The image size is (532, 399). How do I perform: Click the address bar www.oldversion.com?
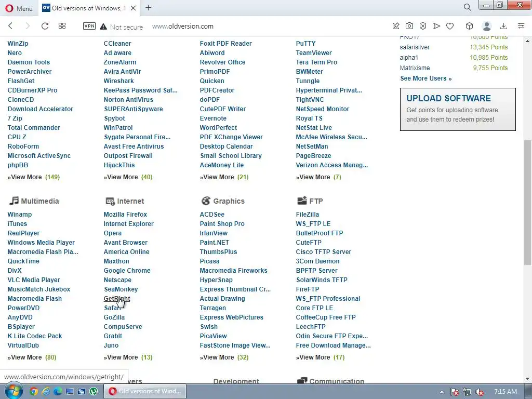click(182, 26)
